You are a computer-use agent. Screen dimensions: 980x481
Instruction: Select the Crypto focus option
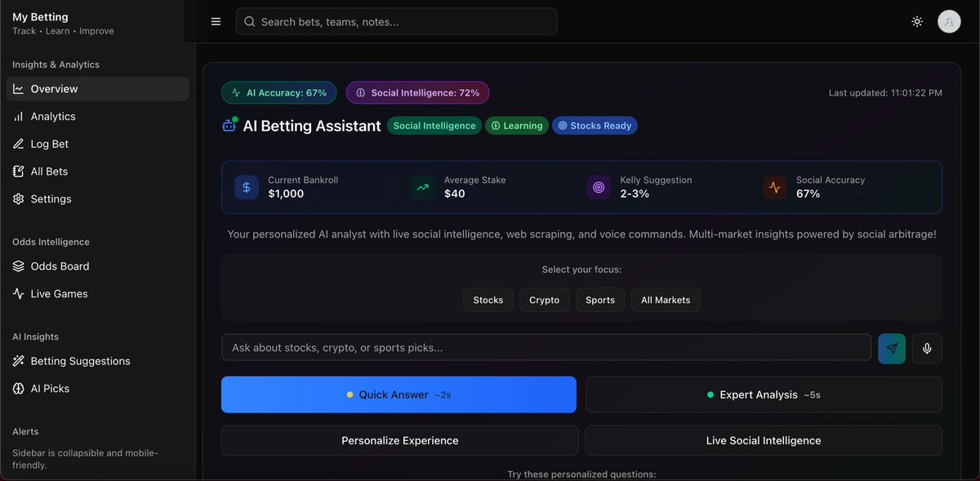[544, 300]
